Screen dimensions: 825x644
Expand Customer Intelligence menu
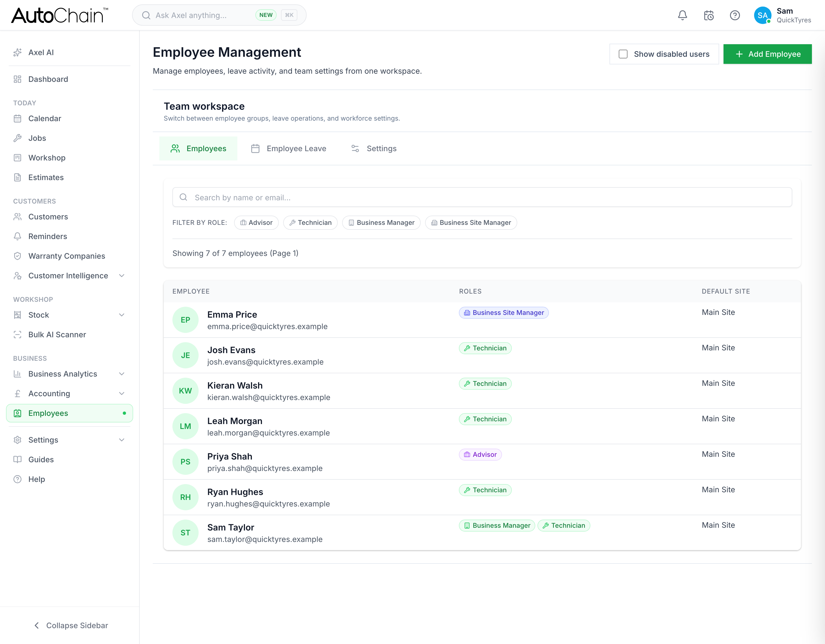pos(70,276)
